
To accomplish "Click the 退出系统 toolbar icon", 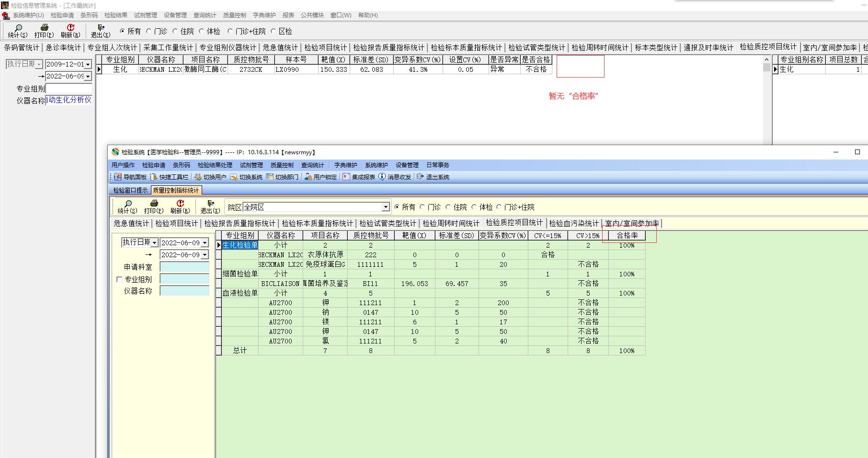I will [420, 177].
